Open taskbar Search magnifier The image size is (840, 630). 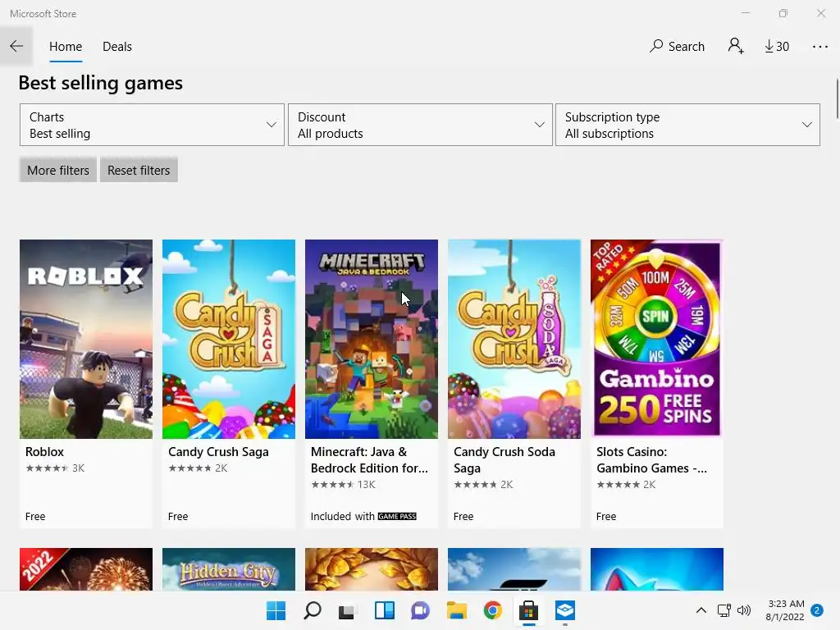coord(313,610)
